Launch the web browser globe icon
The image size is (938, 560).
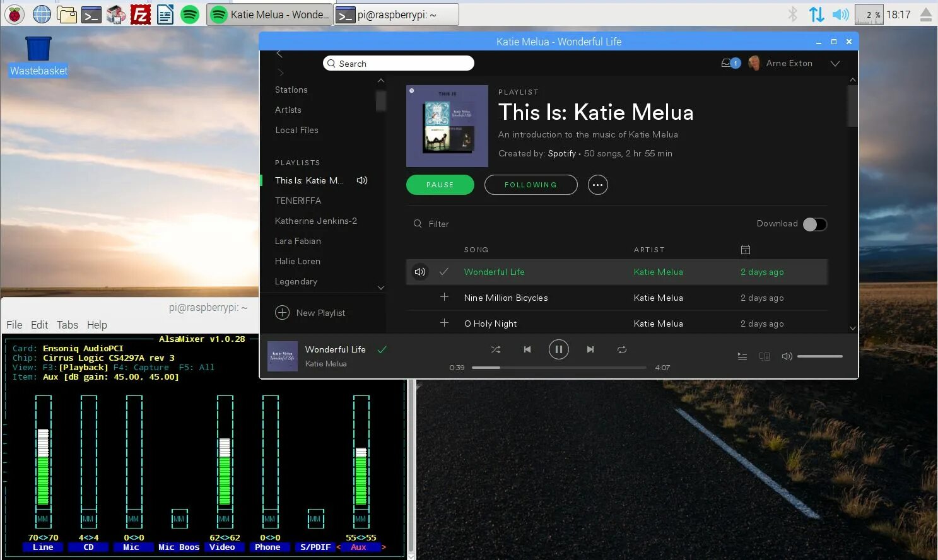tap(42, 14)
